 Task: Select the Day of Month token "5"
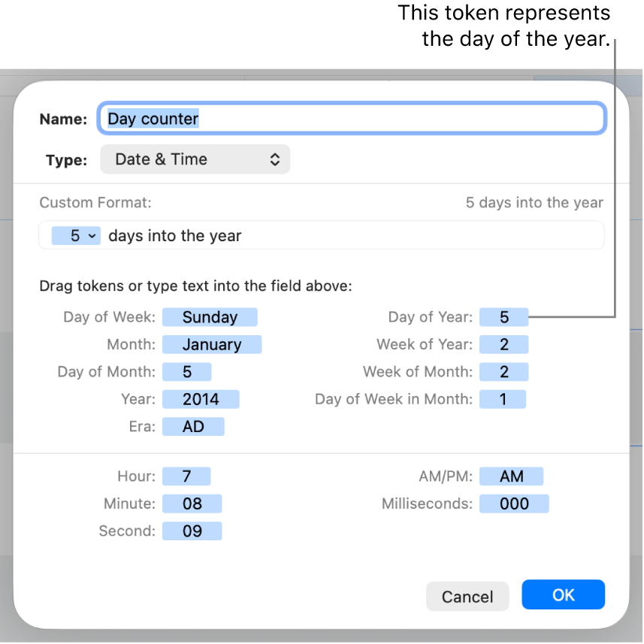pos(186,371)
